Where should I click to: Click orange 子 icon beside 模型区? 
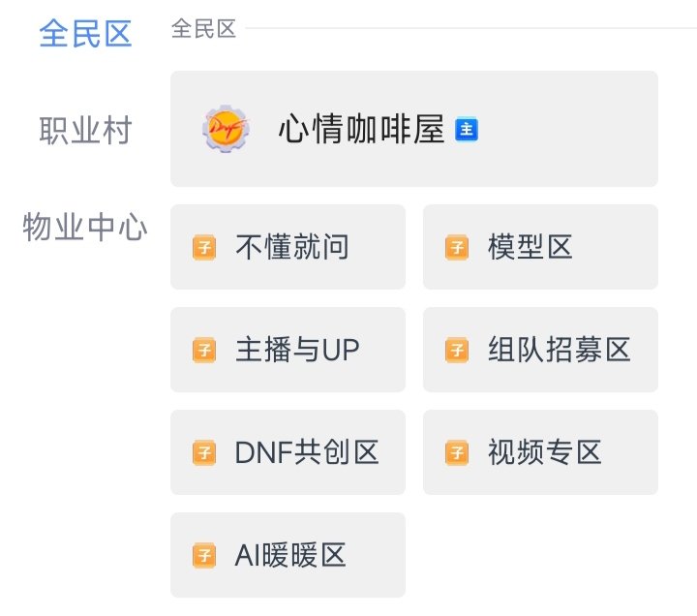[457, 248]
